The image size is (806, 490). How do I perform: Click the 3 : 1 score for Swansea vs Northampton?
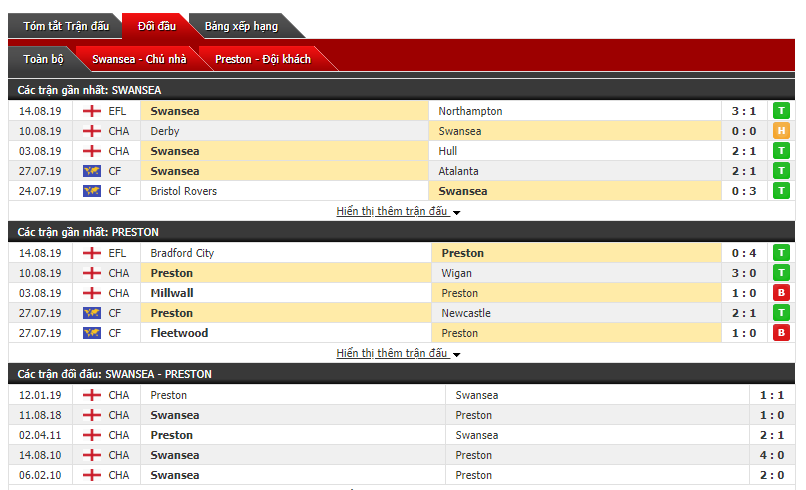[x=744, y=111]
